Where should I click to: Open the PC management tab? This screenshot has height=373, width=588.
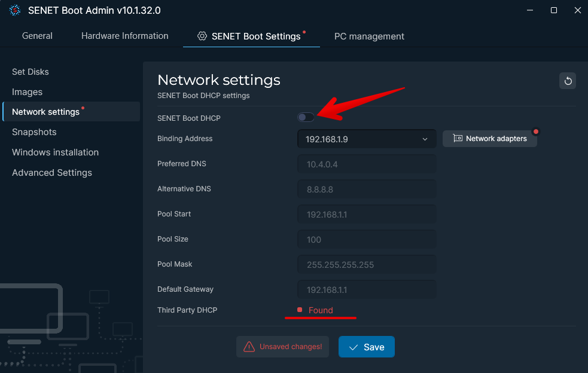[x=369, y=36]
